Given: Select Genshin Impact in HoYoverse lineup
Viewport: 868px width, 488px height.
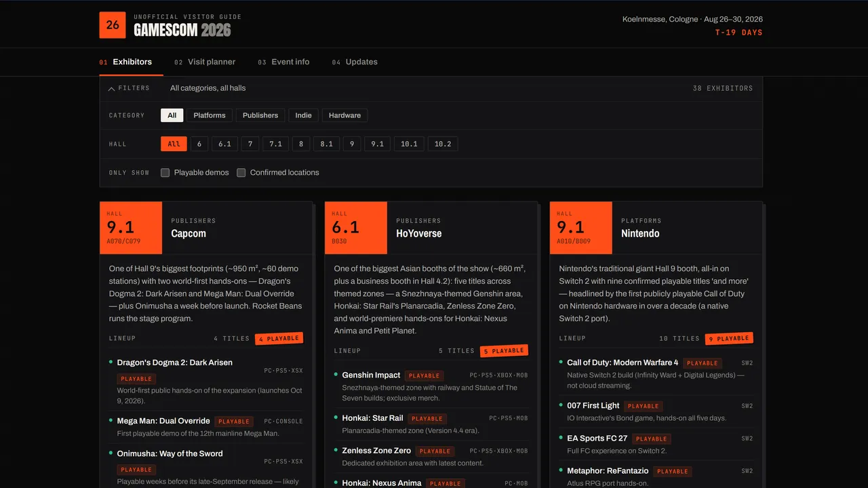Looking at the screenshot, I should click(371, 375).
